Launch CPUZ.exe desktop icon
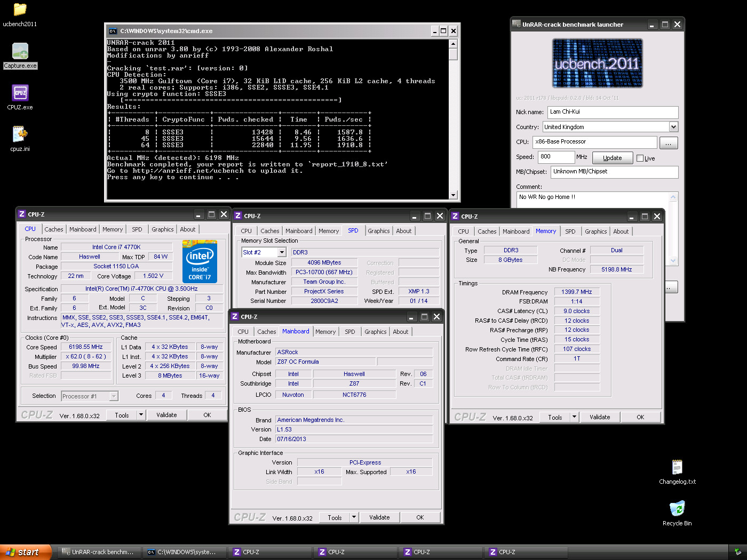 coord(20,97)
